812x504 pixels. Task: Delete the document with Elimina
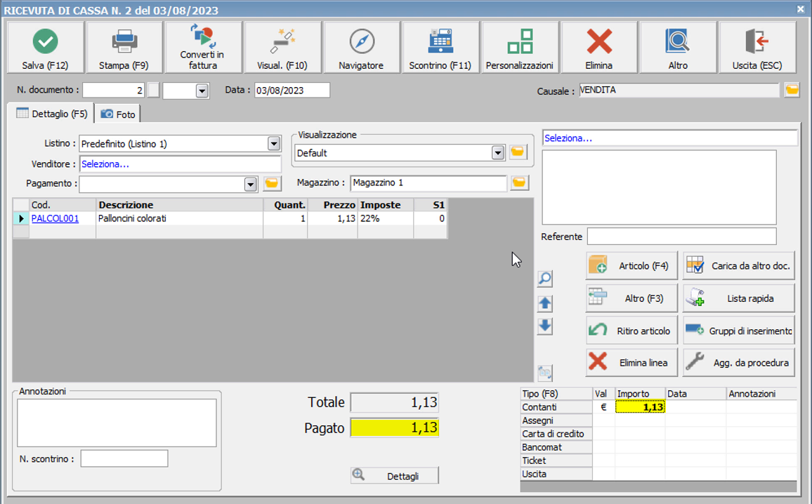[x=599, y=47]
